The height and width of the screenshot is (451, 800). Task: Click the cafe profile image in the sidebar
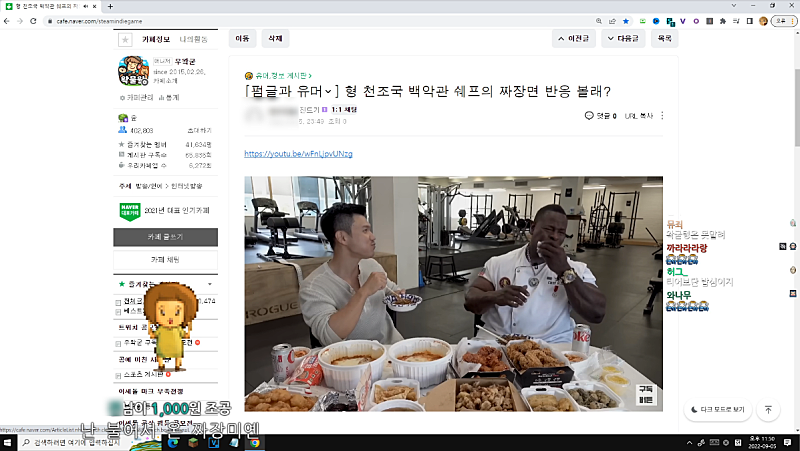[x=133, y=70]
